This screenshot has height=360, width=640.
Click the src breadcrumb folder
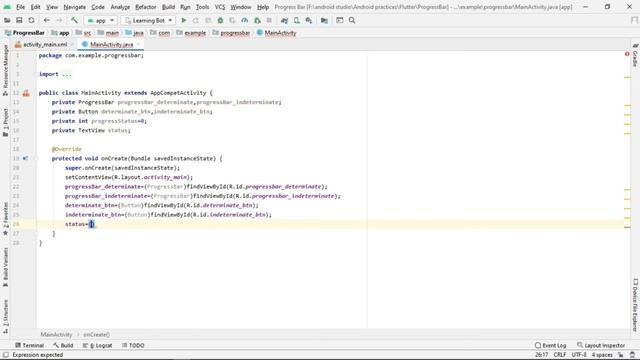[x=84, y=33]
